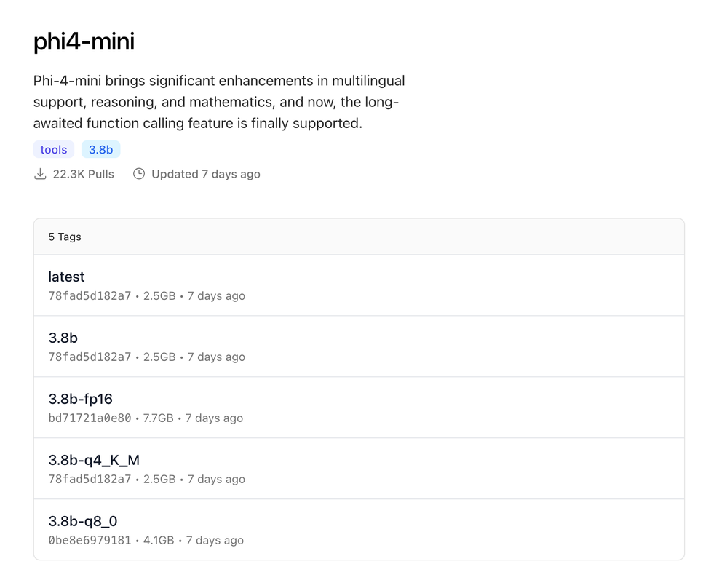The height and width of the screenshot is (588, 727).
Task: Click the 7.7GB size text
Action: pos(158,418)
